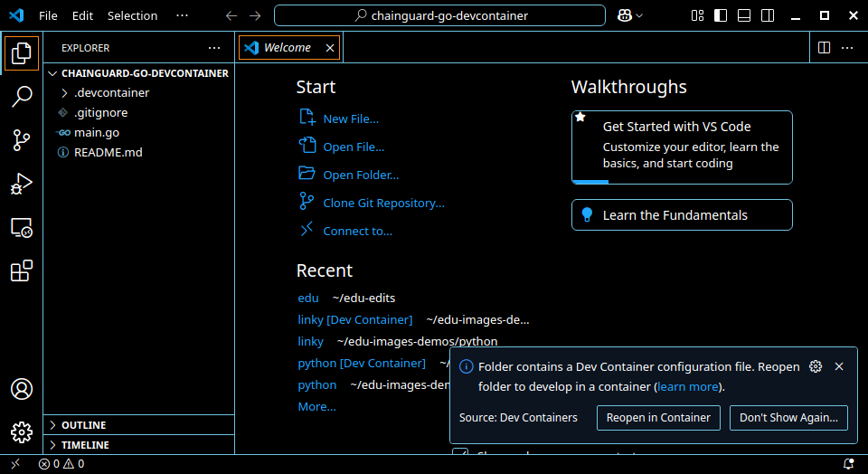Toggle the secondary side bar layout button
868x474 pixels.
(x=766, y=15)
